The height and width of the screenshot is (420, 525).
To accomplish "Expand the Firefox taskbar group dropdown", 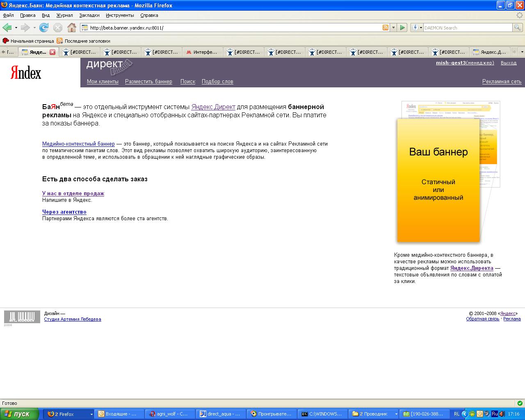I will pos(91,414).
